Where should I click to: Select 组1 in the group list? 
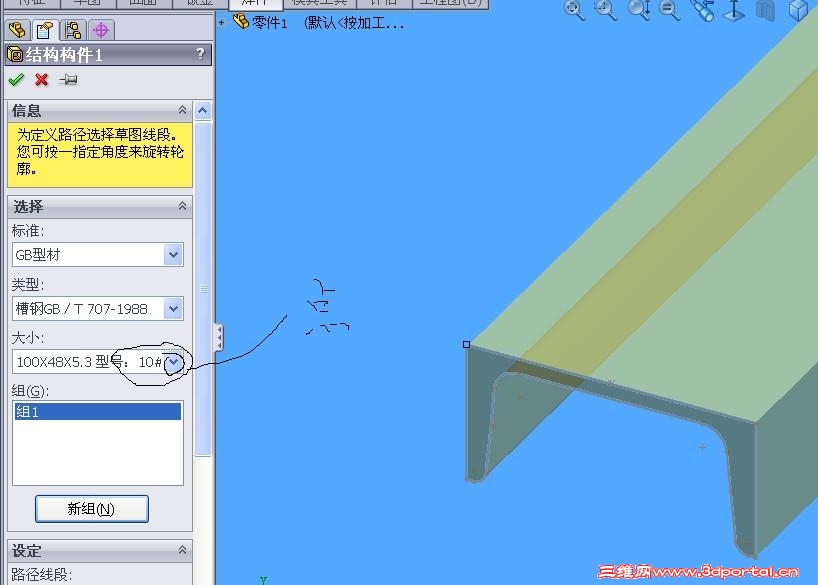(98, 411)
